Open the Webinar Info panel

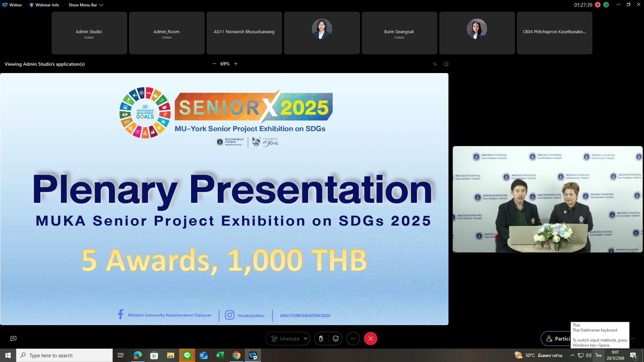point(44,5)
